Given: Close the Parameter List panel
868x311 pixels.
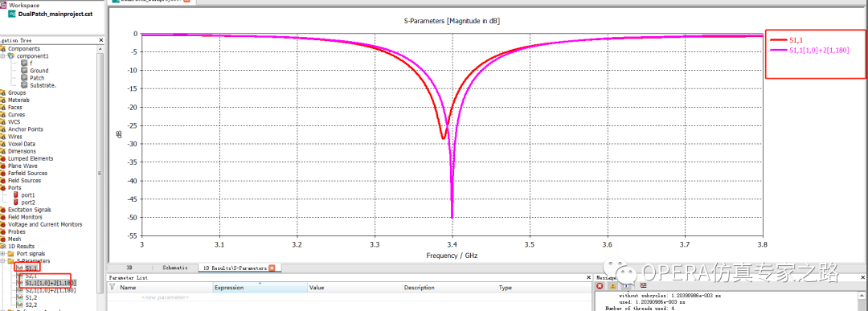Looking at the screenshot, I should (588, 277).
